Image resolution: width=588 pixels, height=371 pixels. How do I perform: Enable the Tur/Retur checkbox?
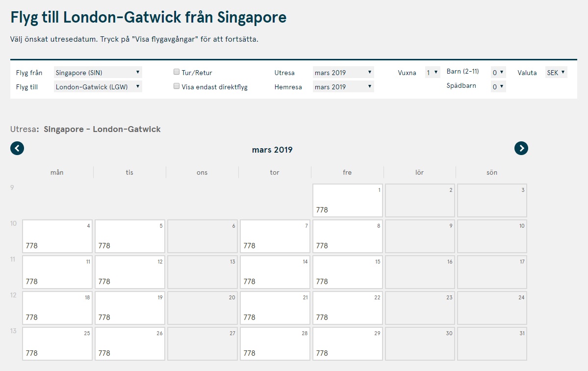(x=176, y=72)
